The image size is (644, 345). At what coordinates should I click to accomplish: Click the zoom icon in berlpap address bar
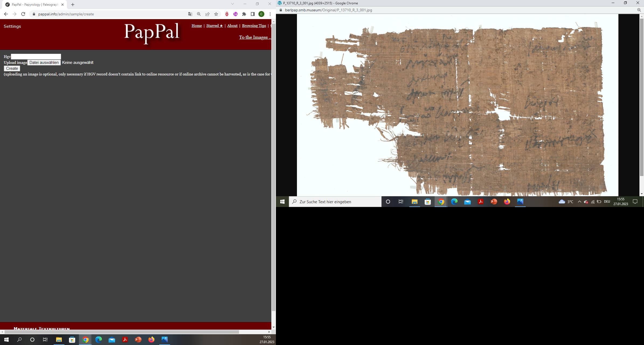click(639, 10)
